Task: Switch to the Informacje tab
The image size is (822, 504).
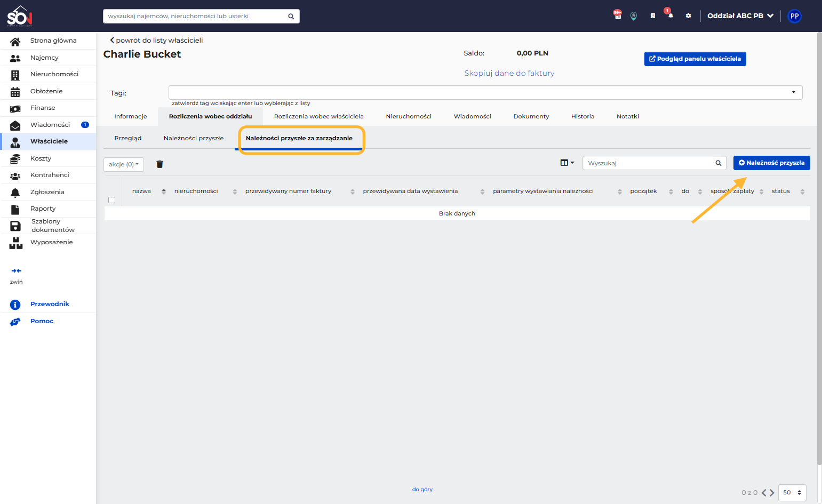Action: [x=131, y=116]
